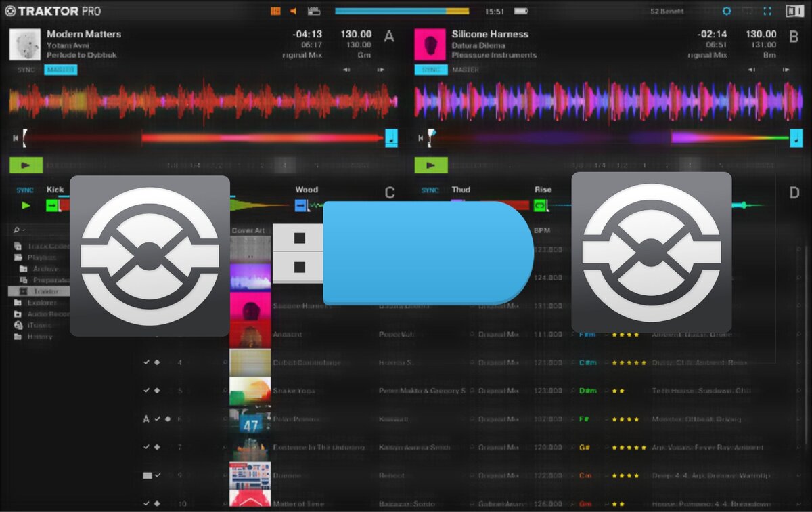Toggle SYNC on Deck A
This screenshot has width=812, height=512.
pyautogui.click(x=26, y=70)
